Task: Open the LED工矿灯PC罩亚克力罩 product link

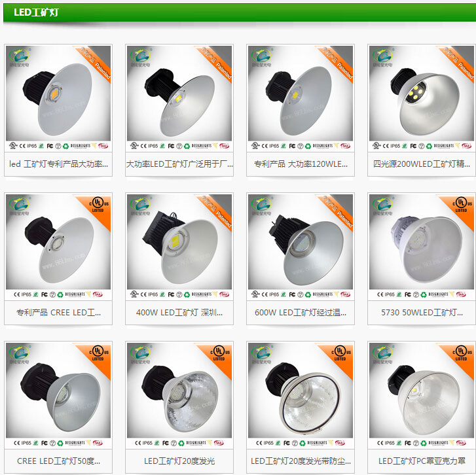Action: (x=422, y=461)
